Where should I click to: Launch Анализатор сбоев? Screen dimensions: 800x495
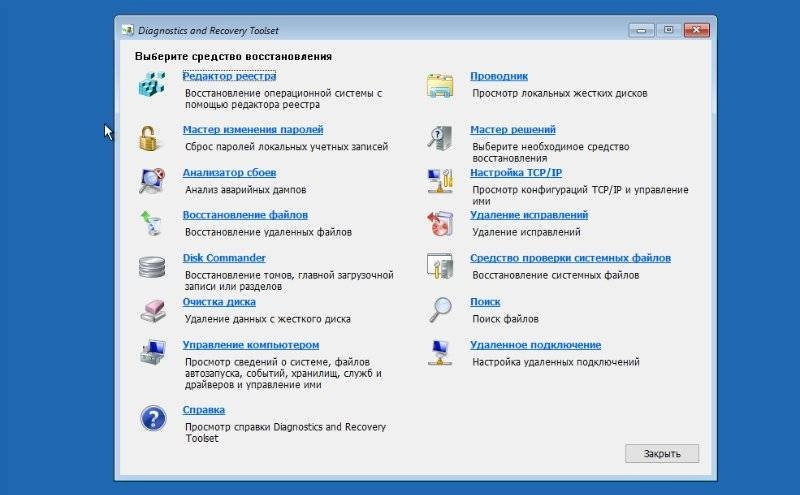point(229,172)
